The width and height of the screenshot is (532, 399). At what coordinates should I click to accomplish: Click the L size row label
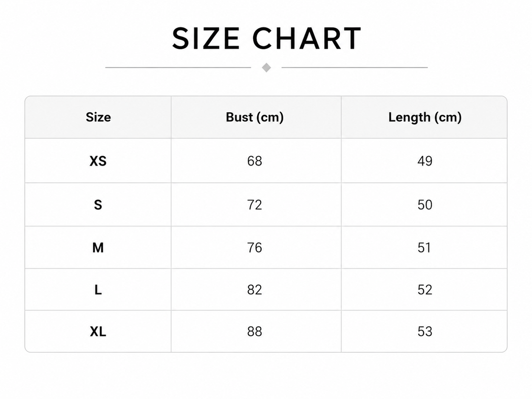pos(98,290)
